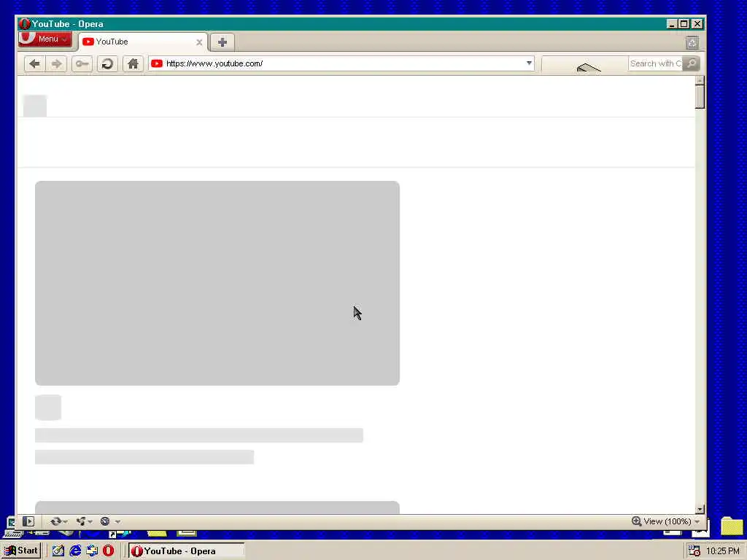Open the closed tabs trash icon

pos(692,43)
